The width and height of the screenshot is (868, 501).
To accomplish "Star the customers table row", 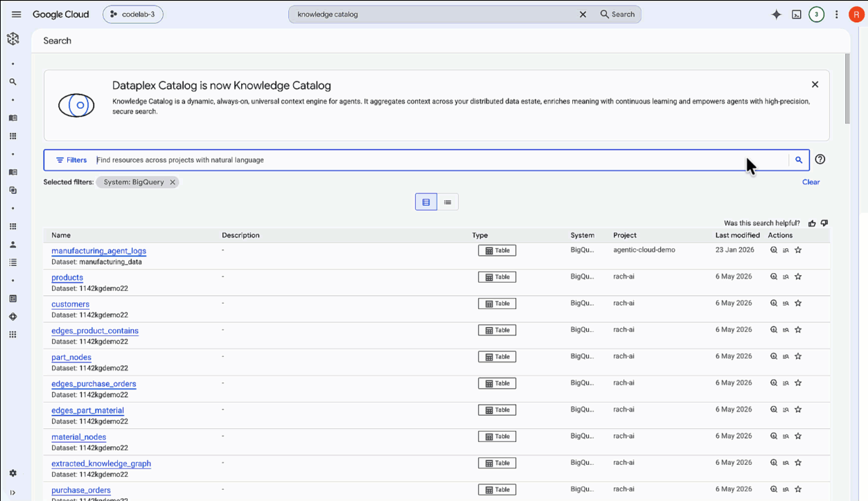I will 798,303.
